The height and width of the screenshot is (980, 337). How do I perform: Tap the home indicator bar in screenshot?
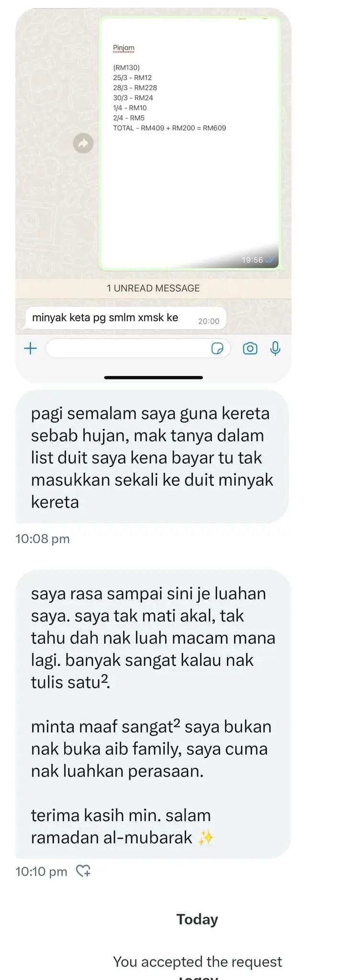(x=153, y=378)
